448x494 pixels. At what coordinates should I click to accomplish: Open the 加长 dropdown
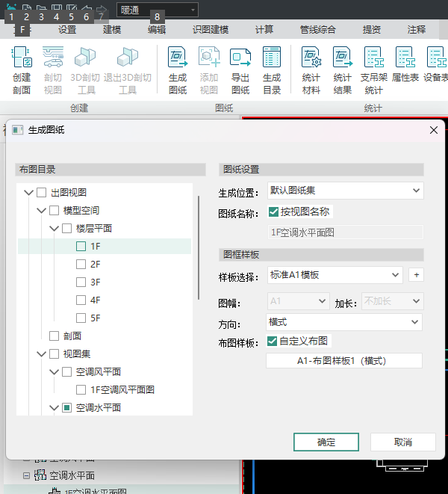(392, 301)
